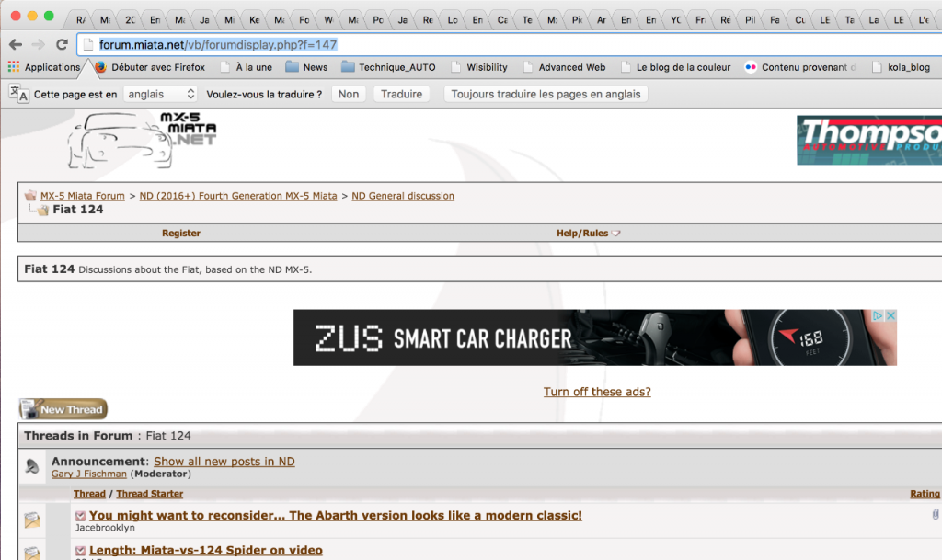Click Register in the forum navbar
The width and height of the screenshot is (942, 560).
pos(181,233)
